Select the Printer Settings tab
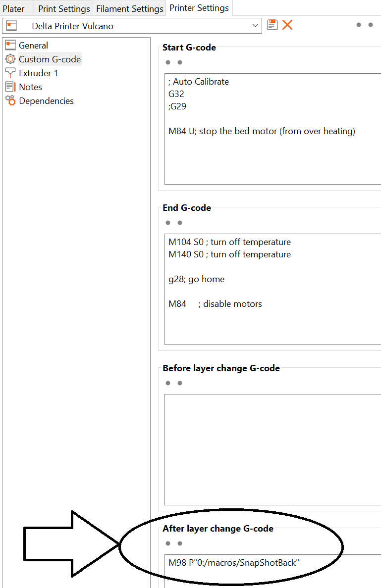 199,8
